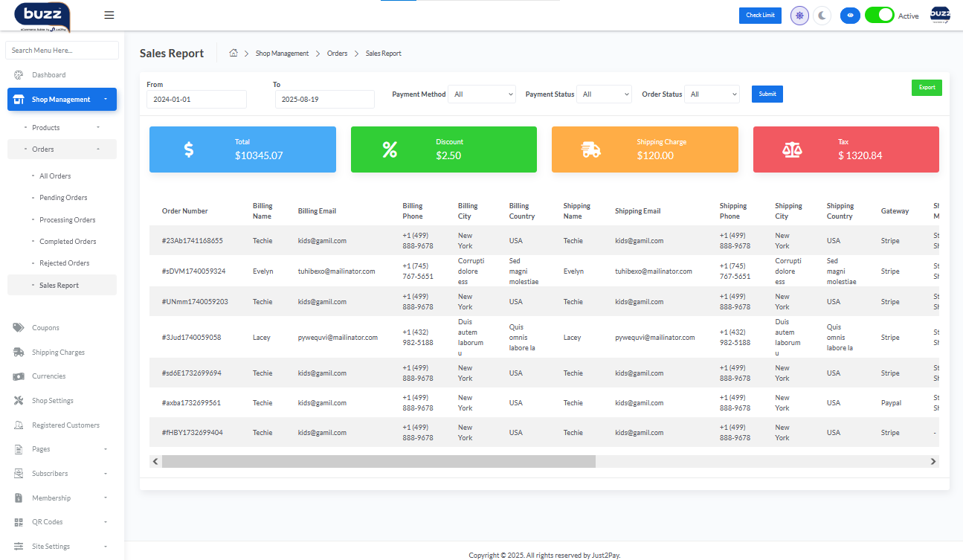Image resolution: width=963 pixels, height=560 pixels.
Task: Click the green Export button
Action: pyautogui.click(x=927, y=88)
